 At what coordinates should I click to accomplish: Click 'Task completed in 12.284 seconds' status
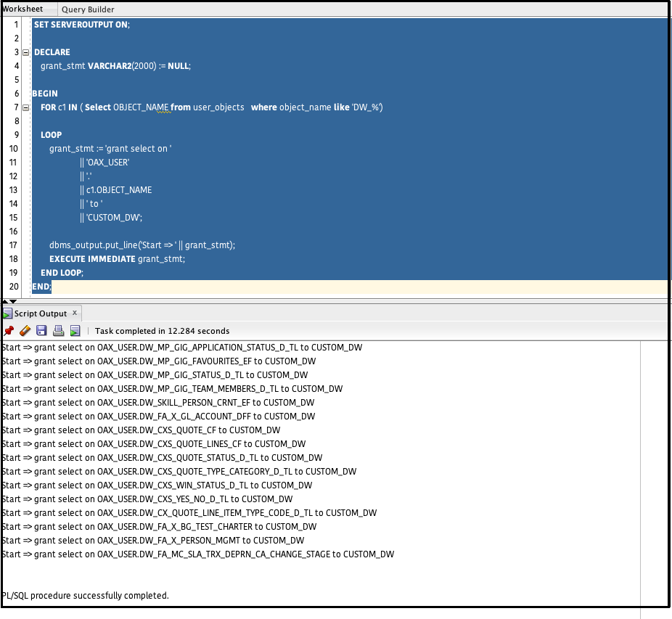[x=162, y=331]
